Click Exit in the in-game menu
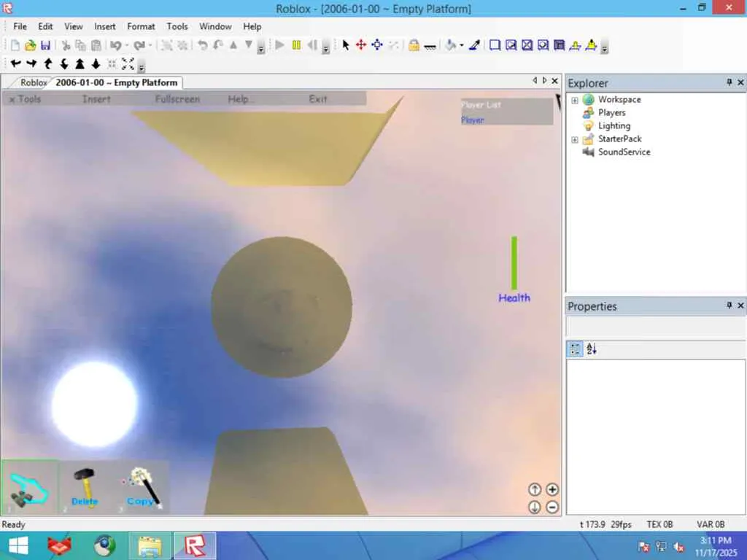This screenshot has width=747, height=560. pyautogui.click(x=318, y=99)
